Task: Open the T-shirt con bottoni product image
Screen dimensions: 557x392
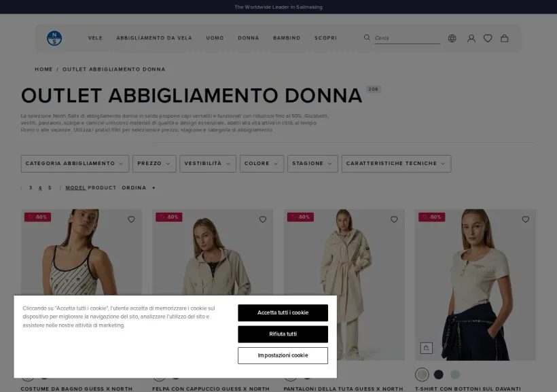Action: [475, 285]
